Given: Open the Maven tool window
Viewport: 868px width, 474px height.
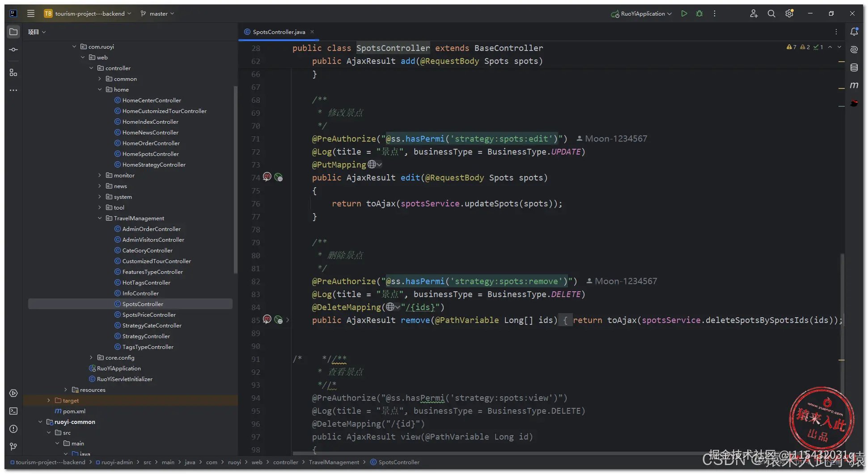Looking at the screenshot, I should (x=854, y=85).
